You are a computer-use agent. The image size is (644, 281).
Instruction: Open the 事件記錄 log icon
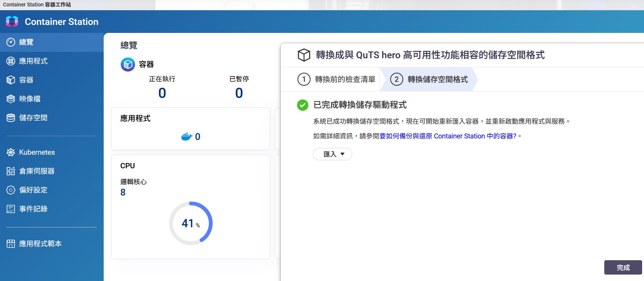11,209
